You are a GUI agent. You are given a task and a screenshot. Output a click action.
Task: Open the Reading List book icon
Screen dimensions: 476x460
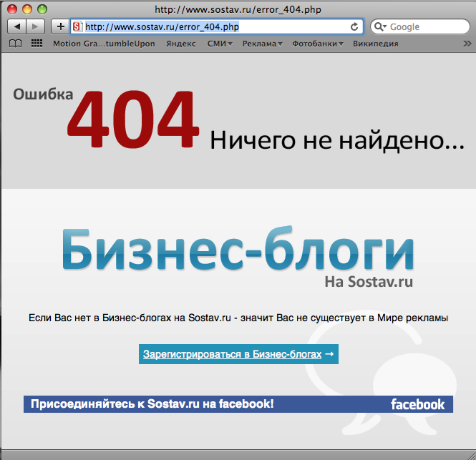16,44
